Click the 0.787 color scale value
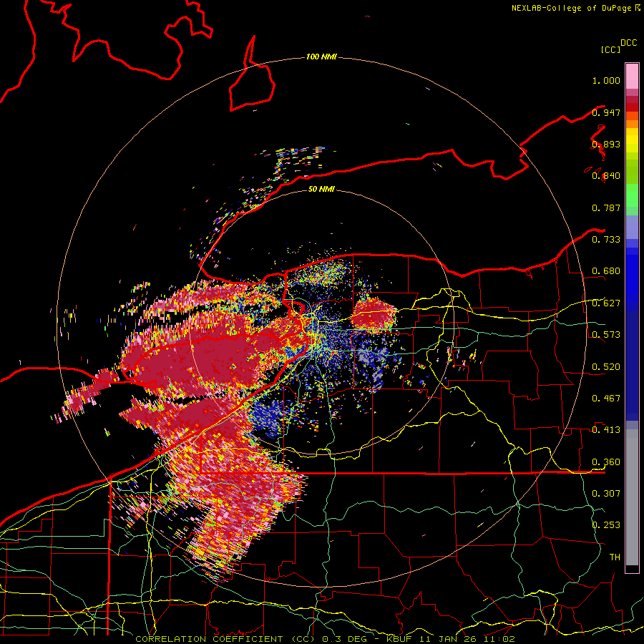Image resolution: width=644 pixels, height=644 pixels. point(606,208)
